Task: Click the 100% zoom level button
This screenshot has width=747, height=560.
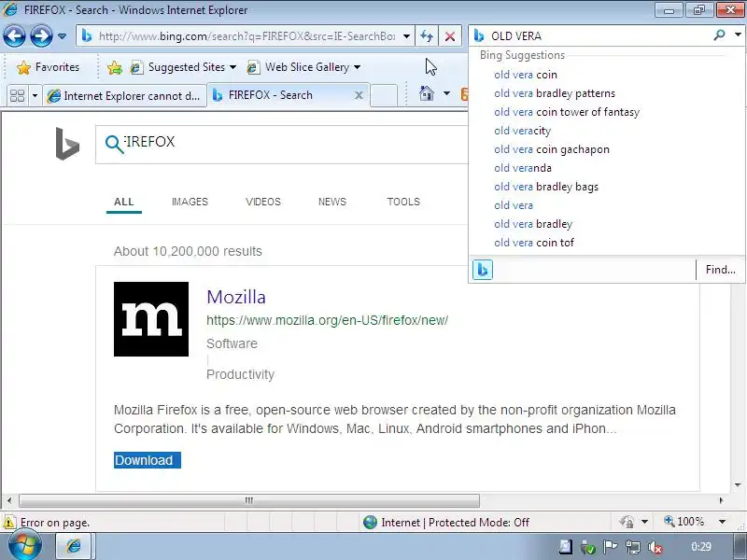Action: pyautogui.click(x=684, y=522)
